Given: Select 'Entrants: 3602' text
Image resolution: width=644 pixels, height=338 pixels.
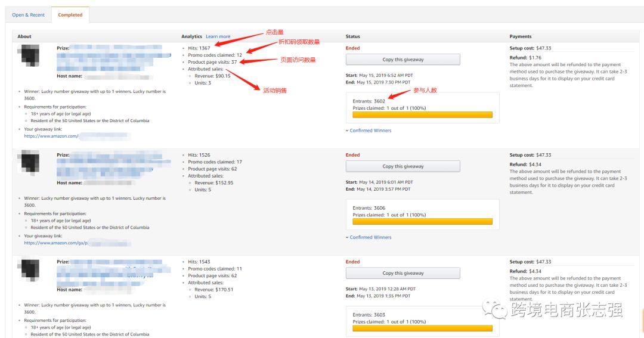Looking at the screenshot, I should (x=369, y=101).
